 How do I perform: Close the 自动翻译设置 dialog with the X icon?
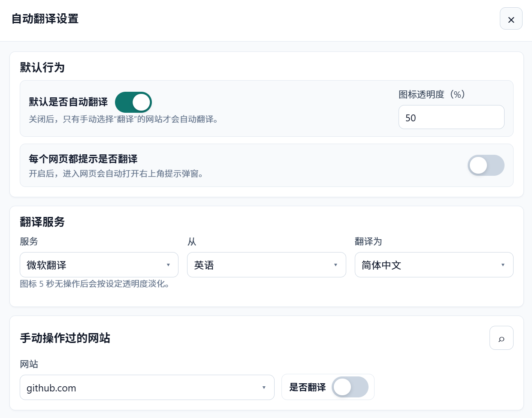(x=511, y=19)
